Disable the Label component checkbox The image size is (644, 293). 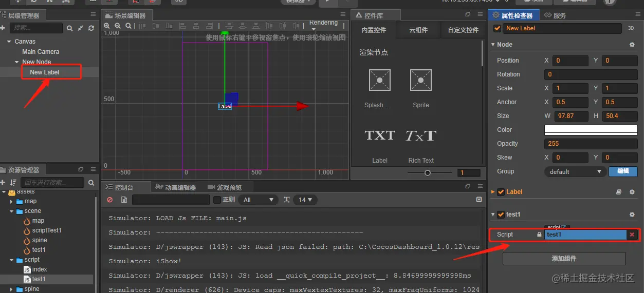[x=501, y=192]
